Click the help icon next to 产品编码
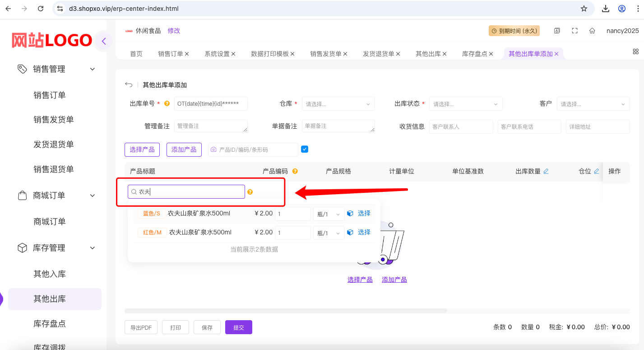This screenshot has height=350, width=644. click(x=295, y=171)
